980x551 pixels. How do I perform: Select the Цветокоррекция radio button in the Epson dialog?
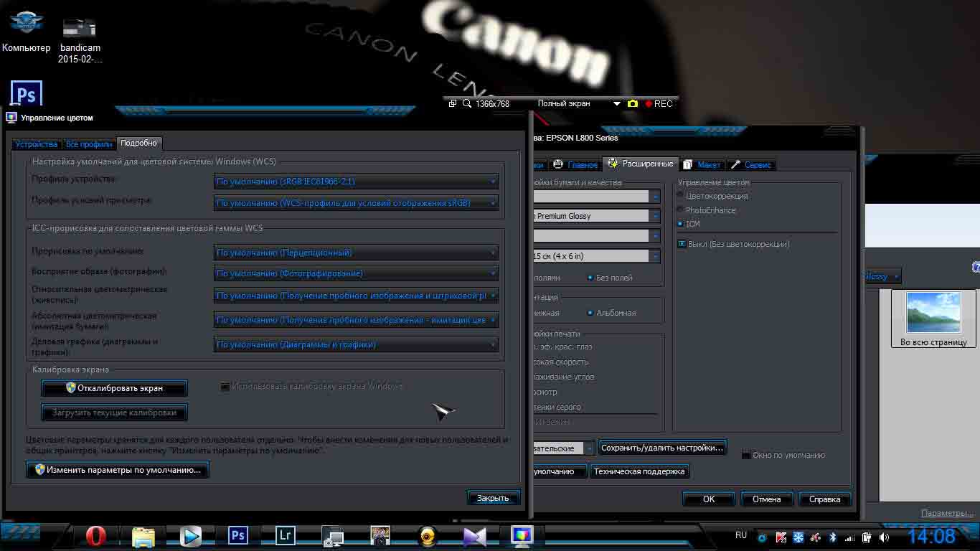(680, 196)
